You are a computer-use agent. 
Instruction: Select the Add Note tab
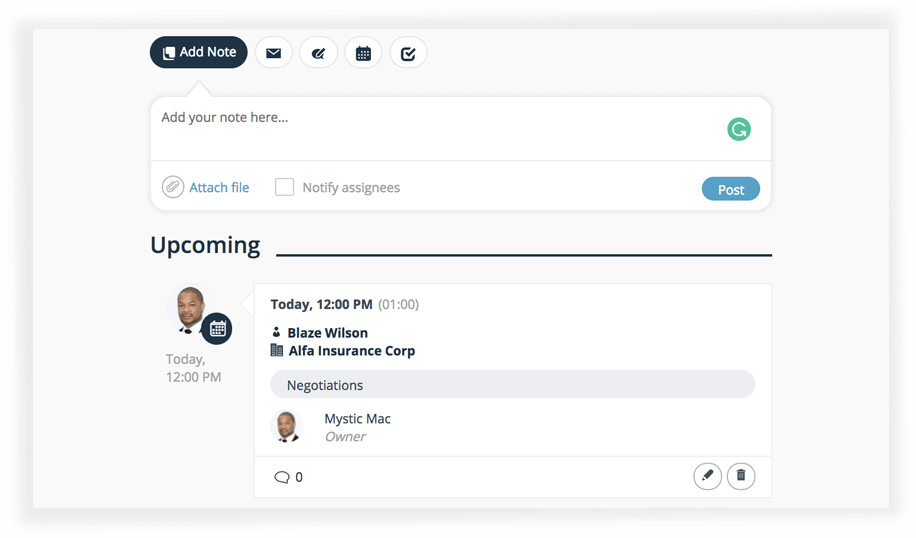point(199,53)
